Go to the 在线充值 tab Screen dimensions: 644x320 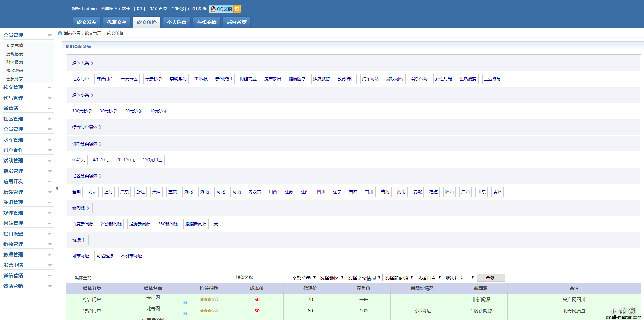[207, 22]
